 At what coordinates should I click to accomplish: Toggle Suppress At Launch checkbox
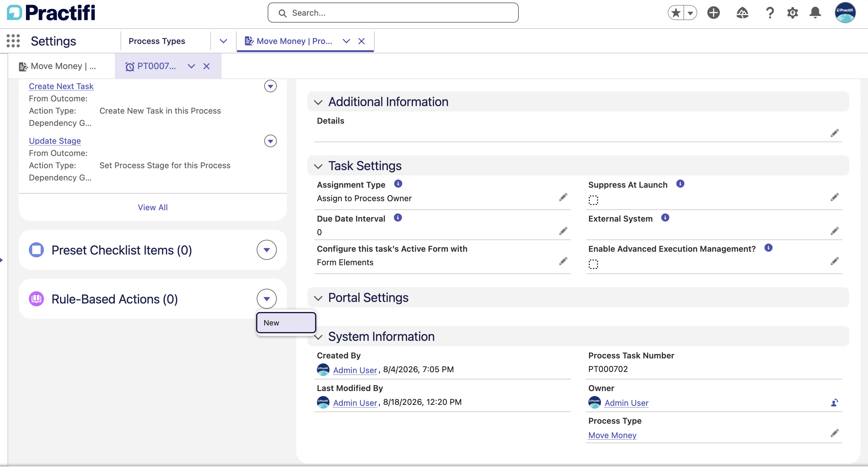(x=593, y=200)
